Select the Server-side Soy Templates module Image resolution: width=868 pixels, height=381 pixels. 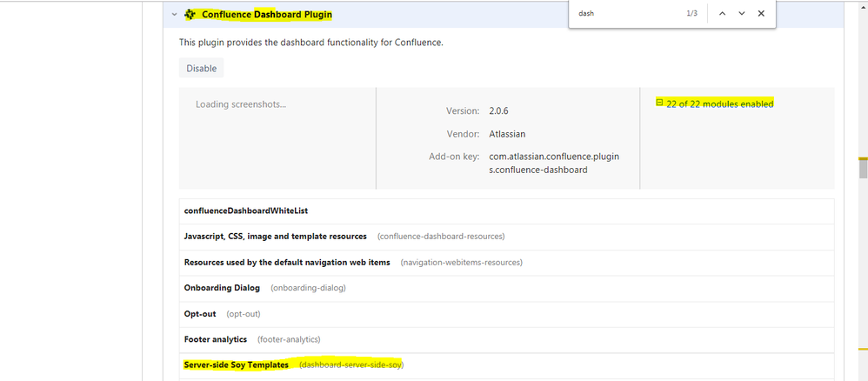(x=506, y=365)
